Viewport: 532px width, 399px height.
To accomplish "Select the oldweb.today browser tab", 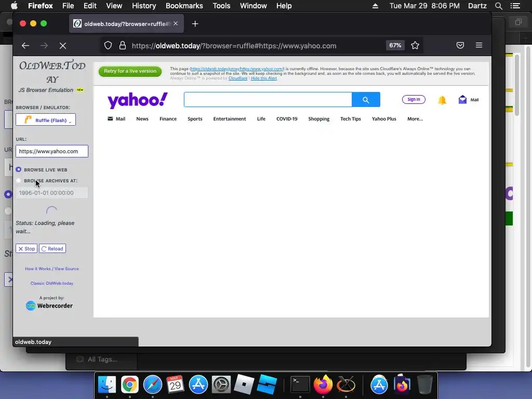I will 126,24.
